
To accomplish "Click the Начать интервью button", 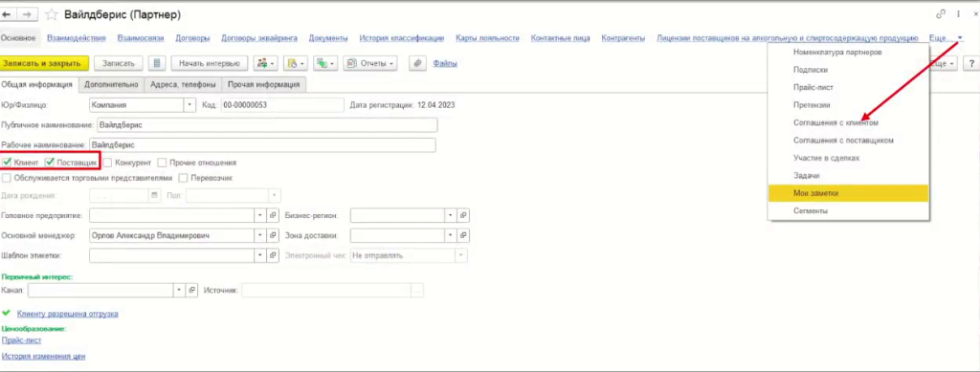I will 210,63.
